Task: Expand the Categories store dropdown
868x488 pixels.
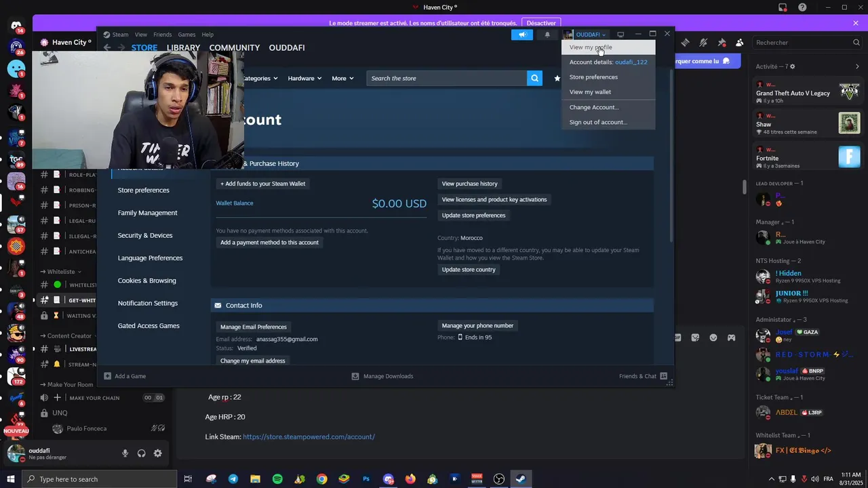Action: point(260,79)
